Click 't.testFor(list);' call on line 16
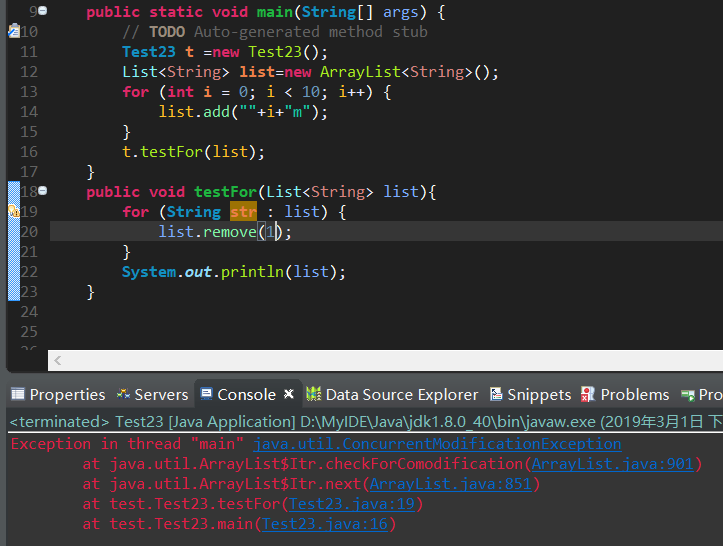723x546 pixels. pyautogui.click(x=194, y=152)
